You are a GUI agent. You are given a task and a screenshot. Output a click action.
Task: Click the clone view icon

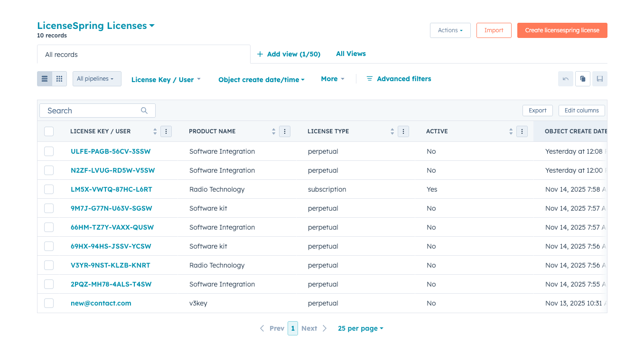(x=582, y=79)
